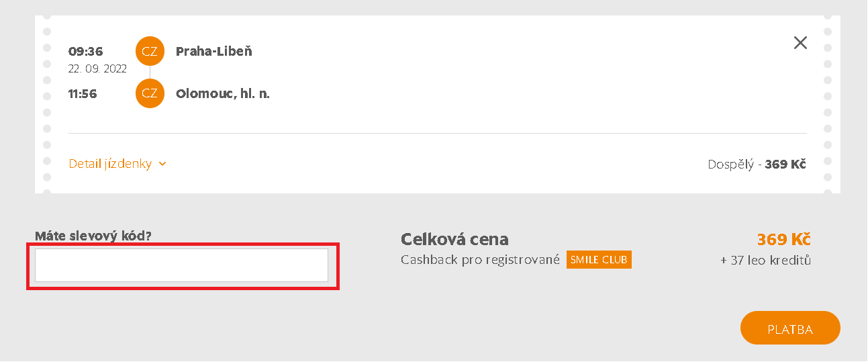Click the 11:56 arrival time
The width and height of the screenshot is (868, 362).
(x=83, y=94)
